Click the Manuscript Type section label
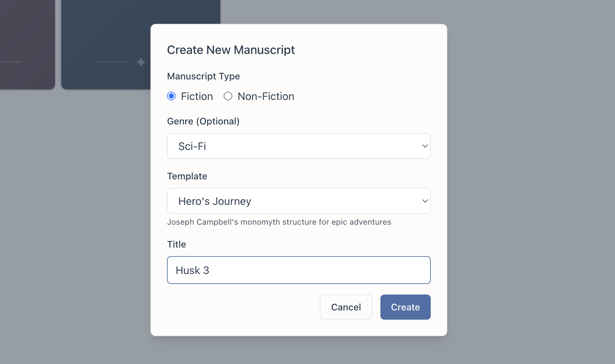 203,76
